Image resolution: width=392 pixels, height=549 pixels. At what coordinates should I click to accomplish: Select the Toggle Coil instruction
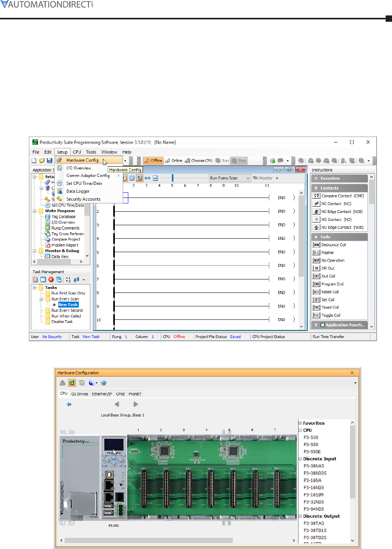327,315
